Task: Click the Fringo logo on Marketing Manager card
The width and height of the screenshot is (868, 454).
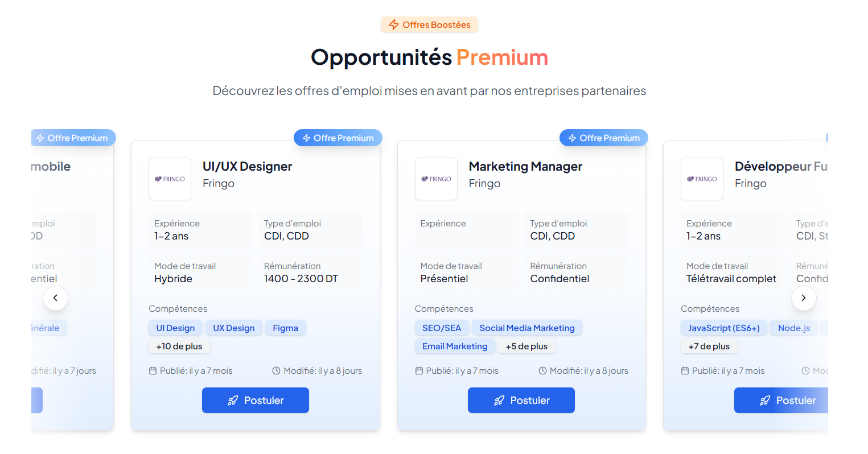Action: click(436, 179)
